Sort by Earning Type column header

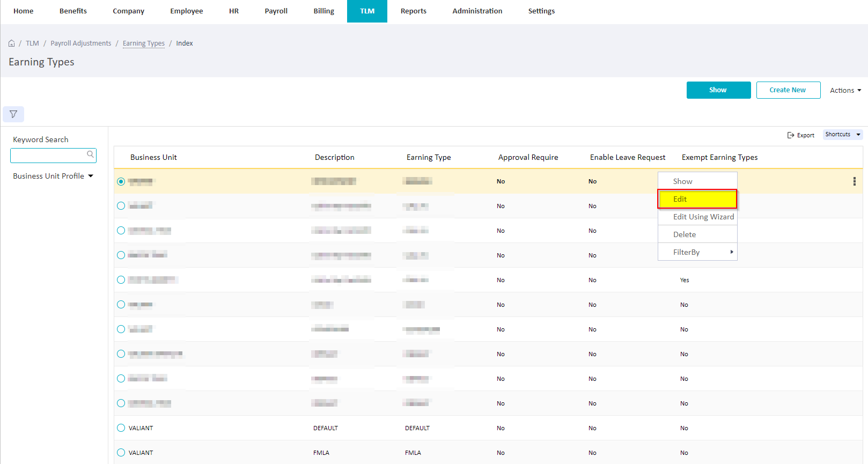pyautogui.click(x=429, y=157)
